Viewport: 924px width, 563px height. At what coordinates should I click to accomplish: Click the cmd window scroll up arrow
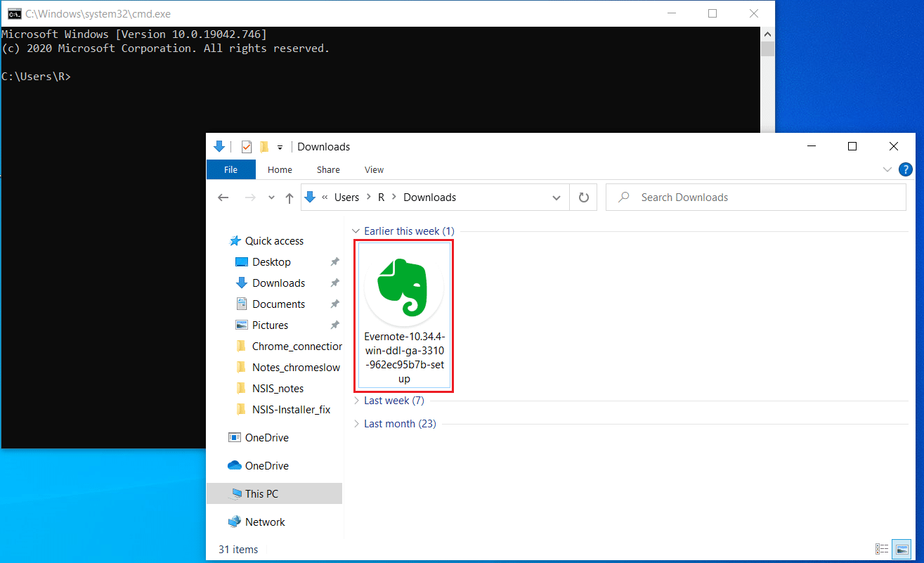(x=768, y=34)
